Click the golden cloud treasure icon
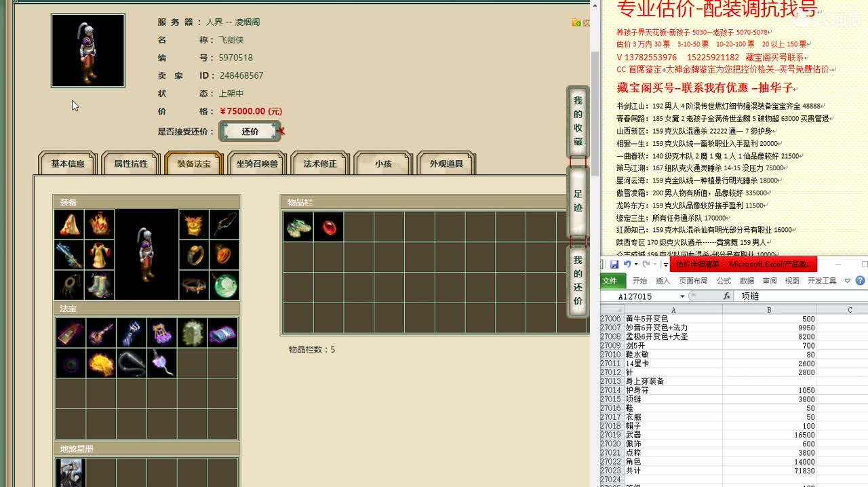Image resolution: width=868 pixels, height=487 pixels. (101, 364)
